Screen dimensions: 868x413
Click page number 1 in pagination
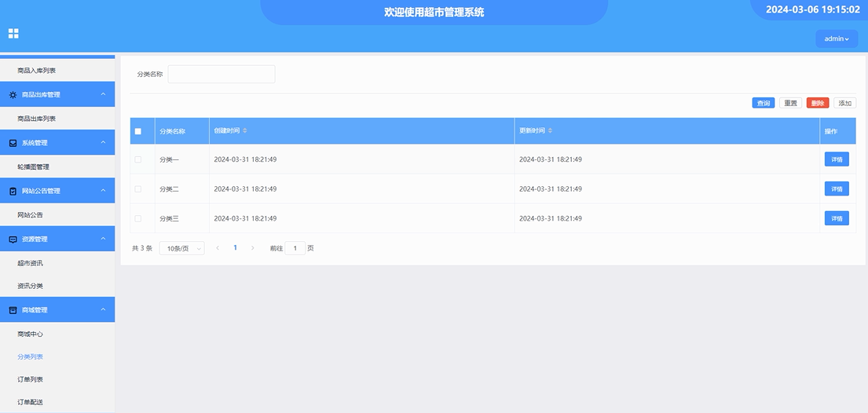pos(236,248)
